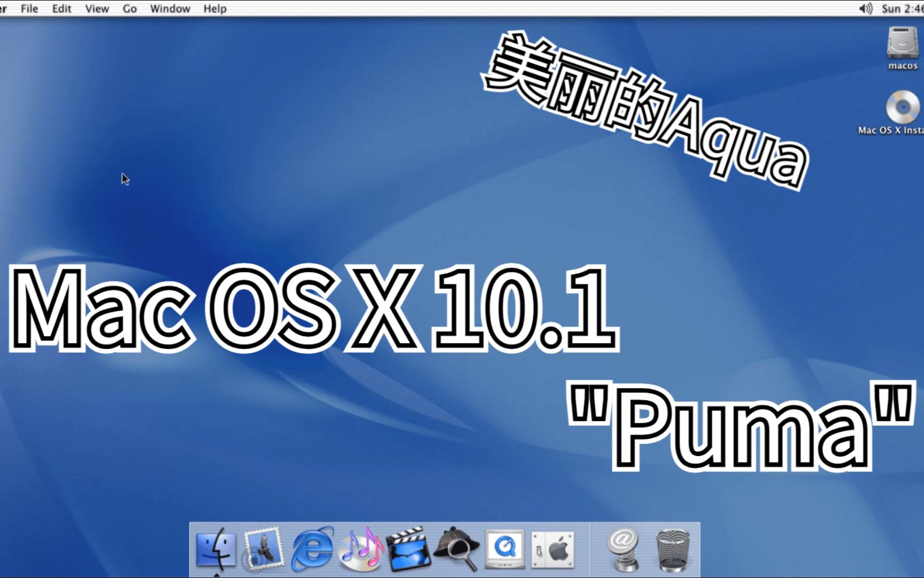Click the volume speaker menu bar icon
The height and width of the screenshot is (578, 924).
[865, 9]
